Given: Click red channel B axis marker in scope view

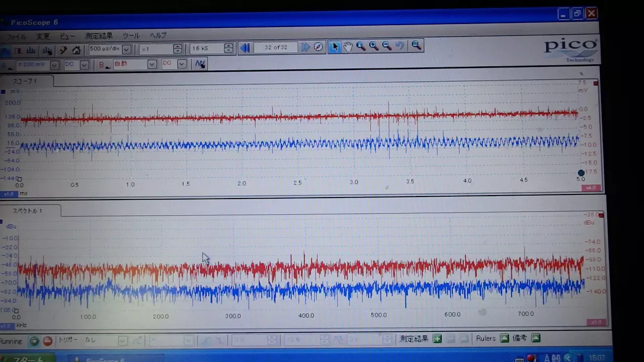Looking at the screenshot, I should click(596, 83).
